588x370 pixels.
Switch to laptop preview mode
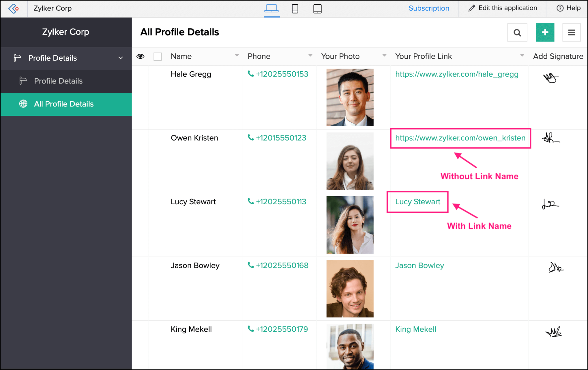pos(271,8)
